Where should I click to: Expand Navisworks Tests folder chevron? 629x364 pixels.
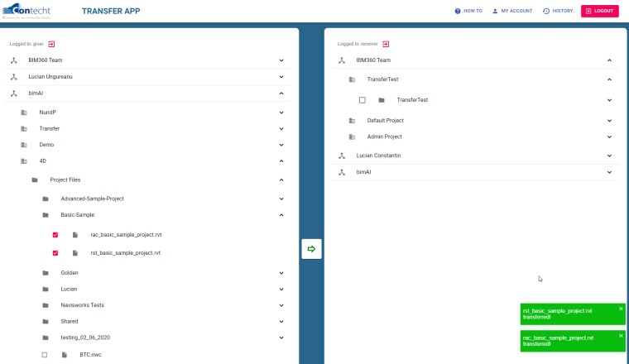pos(281,305)
